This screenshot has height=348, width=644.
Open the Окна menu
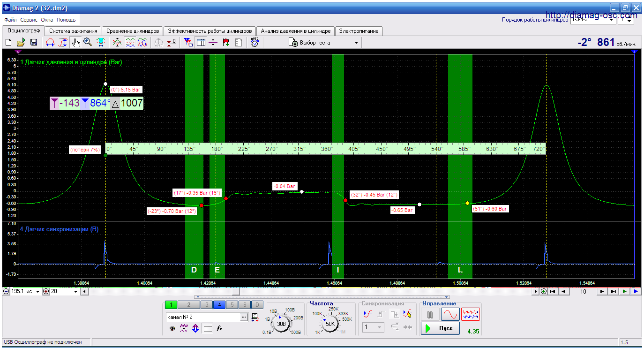click(47, 20)
